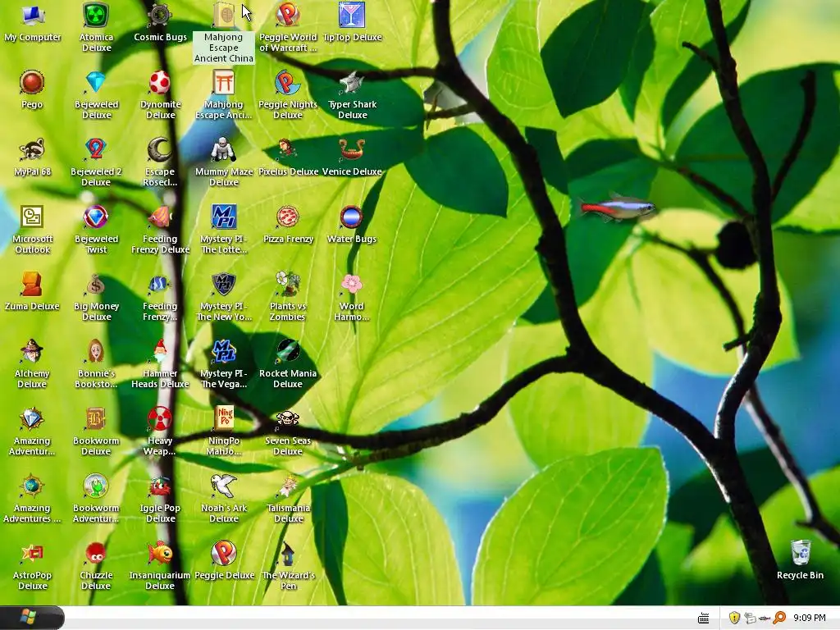Click the Rocket Mania Deluxe icon
This screenshot has width=840, height=630.
(288, 352)
